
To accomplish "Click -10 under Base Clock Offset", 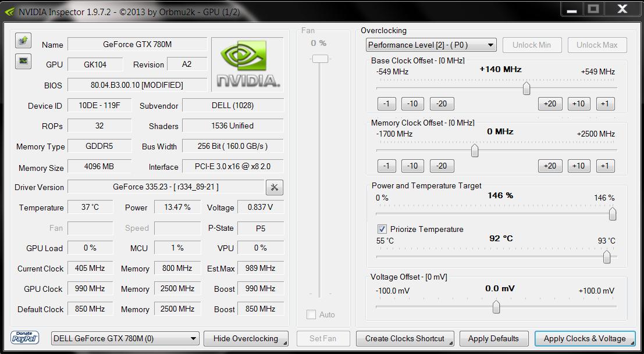I will (x=412, y=104).
